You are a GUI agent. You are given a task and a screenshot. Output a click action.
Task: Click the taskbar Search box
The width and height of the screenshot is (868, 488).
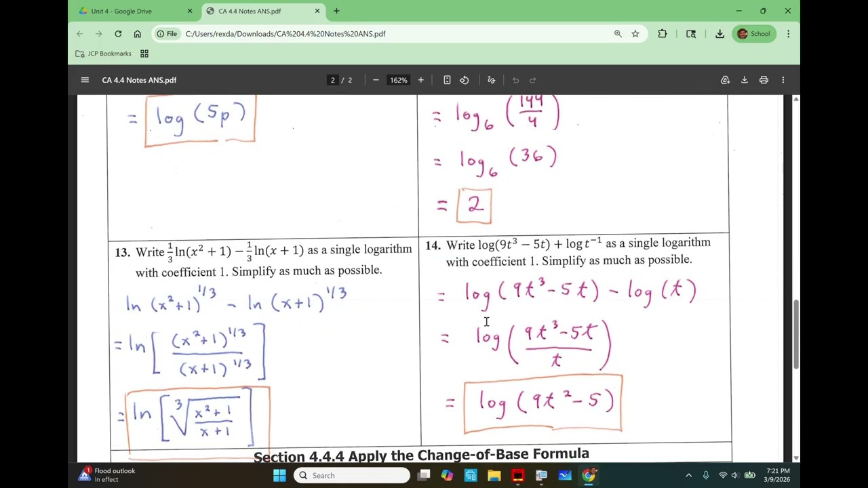(353, 476)
